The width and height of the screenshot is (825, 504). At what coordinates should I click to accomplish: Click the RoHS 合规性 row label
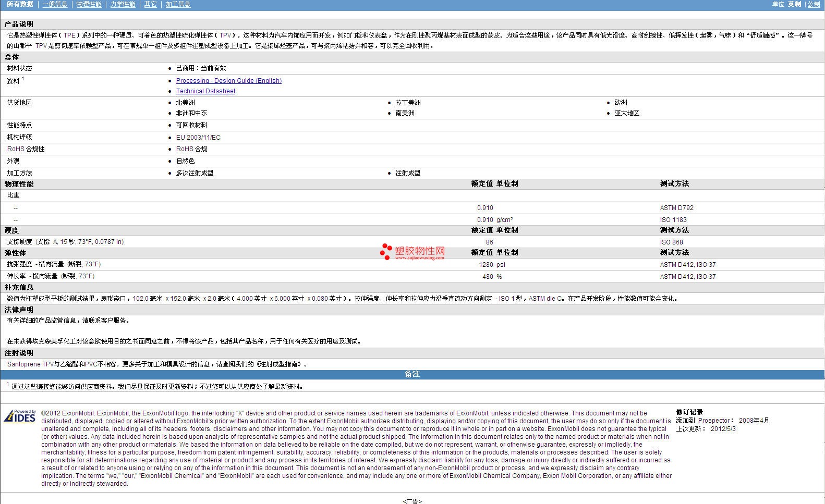(26, 149)
